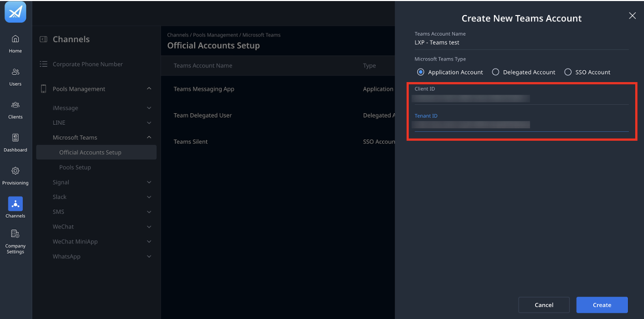Screen dimensions: 644x319
Task: Select the Application Account radio button
Action: 421,72
